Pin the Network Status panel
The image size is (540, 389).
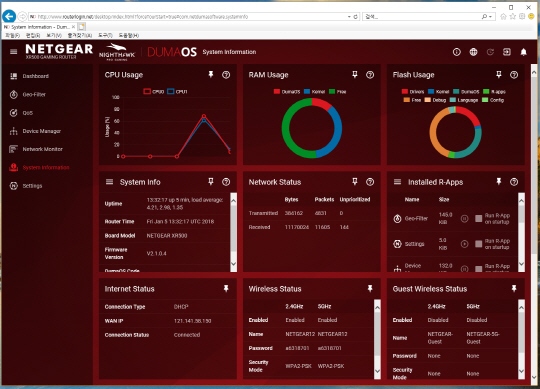pos(355,181)
